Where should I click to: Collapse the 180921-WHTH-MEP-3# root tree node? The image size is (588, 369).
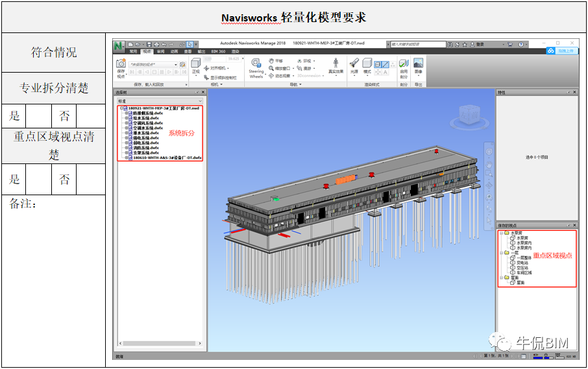[121, 108]
